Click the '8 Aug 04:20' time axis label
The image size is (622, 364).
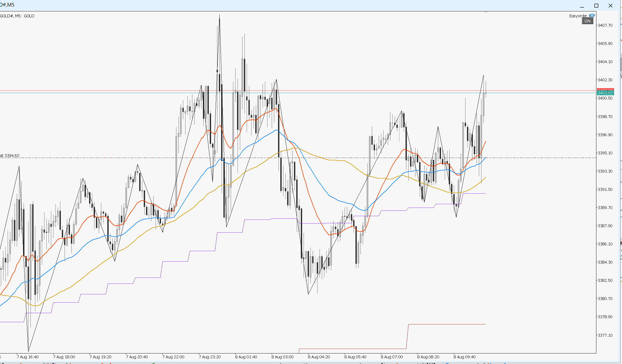[x=319, y=357]
